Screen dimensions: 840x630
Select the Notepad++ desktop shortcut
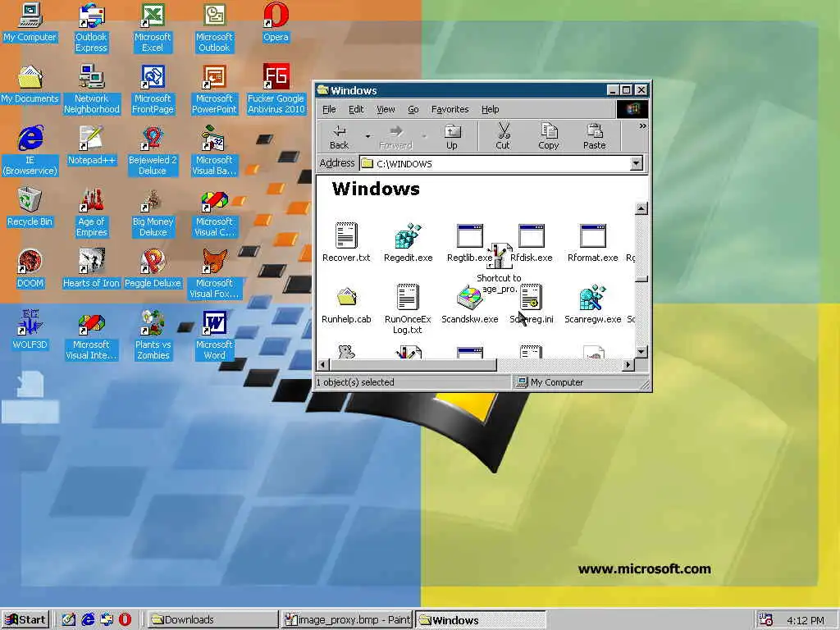point(92,146)
